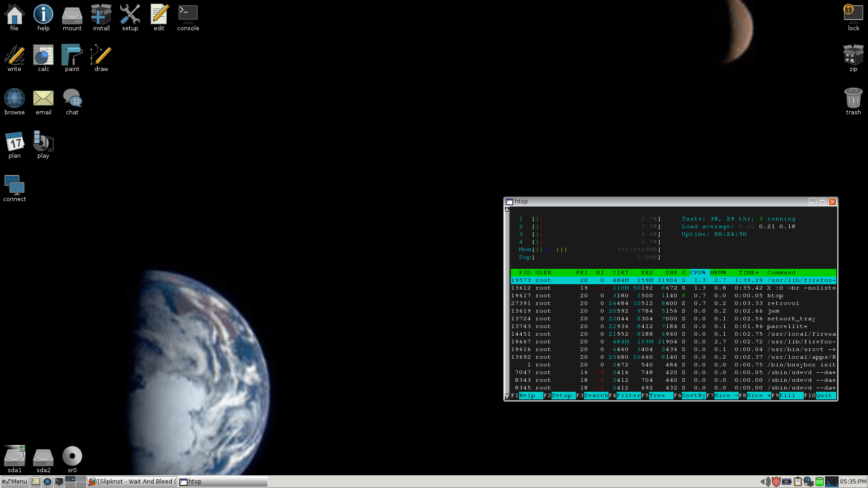Open the plan calendar icon
This screenshot has height=488, width=868.
point(14,145)
